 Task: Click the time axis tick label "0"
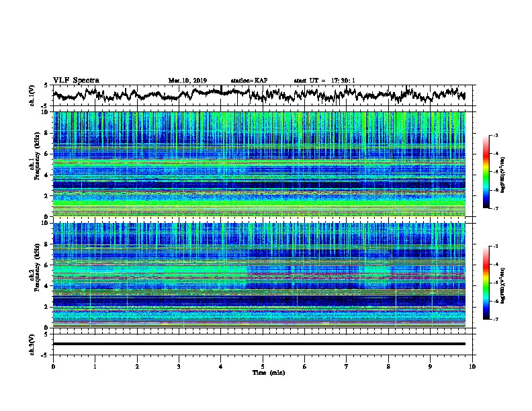tap(53, 367)
